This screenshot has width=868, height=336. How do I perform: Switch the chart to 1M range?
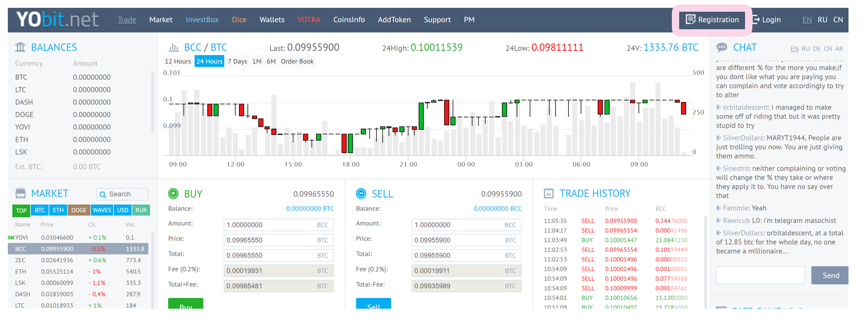tap(257, 61)
